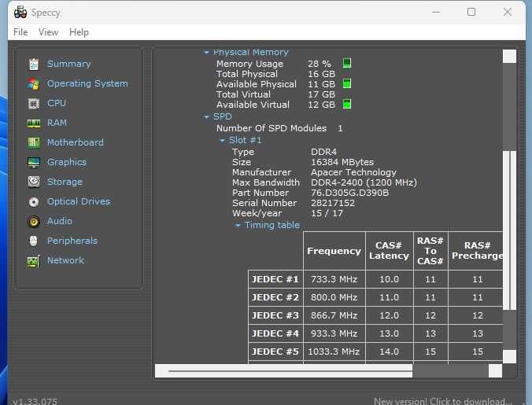
Task: Click the Optical Drives disc icon
Action: 34,202
